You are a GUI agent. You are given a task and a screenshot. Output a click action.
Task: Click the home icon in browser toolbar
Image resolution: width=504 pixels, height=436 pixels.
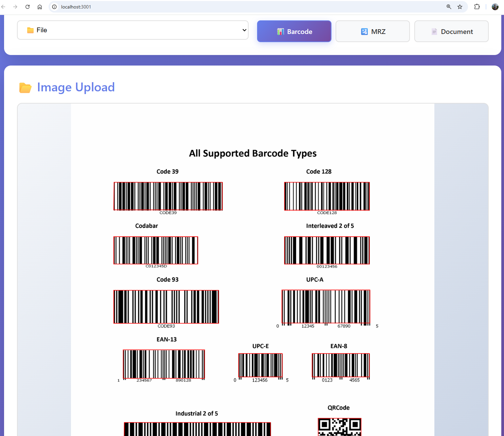coord(39,6)
